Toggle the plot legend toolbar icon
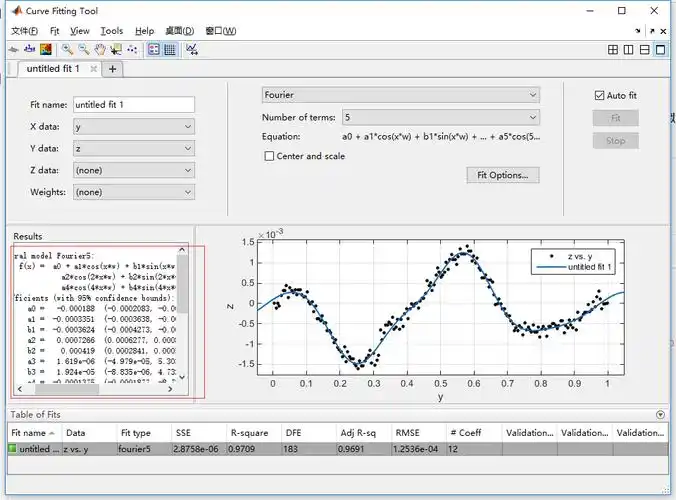This screenshot has height=500, width=676. pos(154,48)
